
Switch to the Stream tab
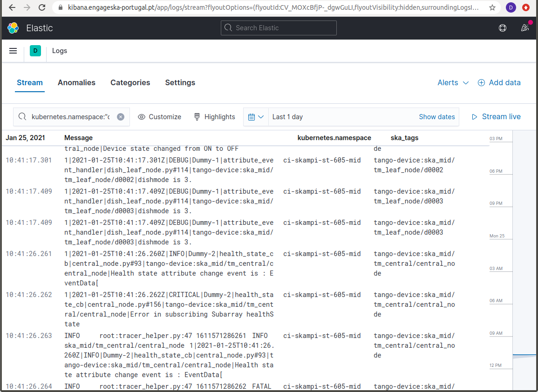[x=30, y=83]
